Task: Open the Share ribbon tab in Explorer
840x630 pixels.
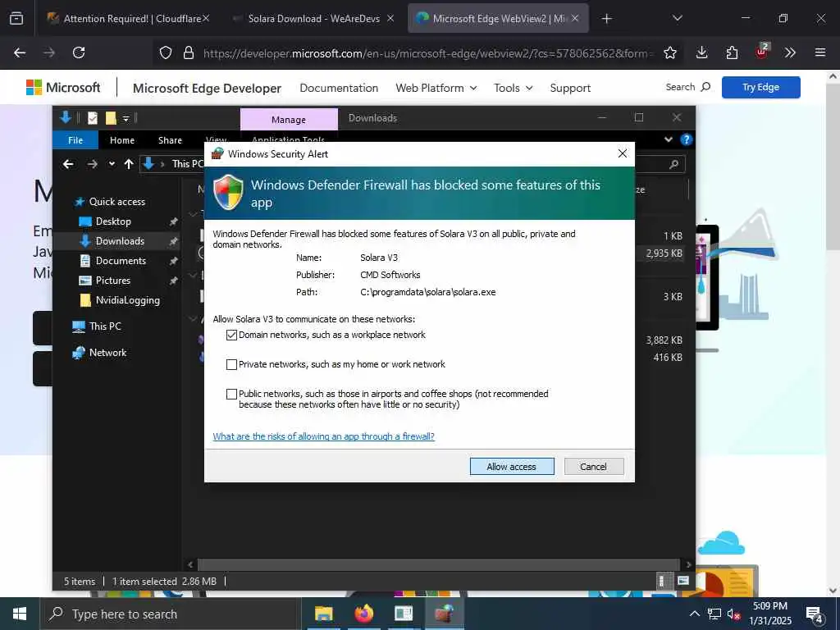Action: pyautogui.click(x=170, y=139)
